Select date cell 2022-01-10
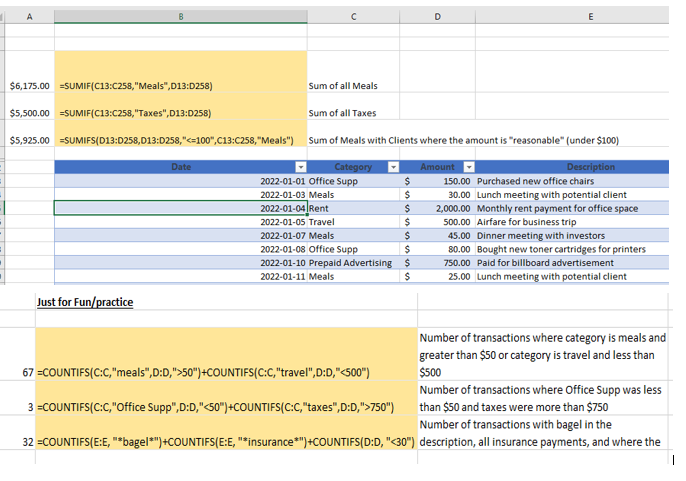This screenshot has width=686, height=481. (x=181, y=262)
